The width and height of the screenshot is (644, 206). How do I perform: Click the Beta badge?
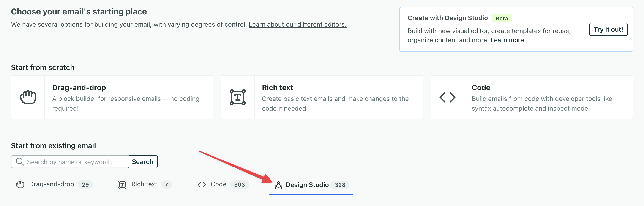[x=502, y=19]
